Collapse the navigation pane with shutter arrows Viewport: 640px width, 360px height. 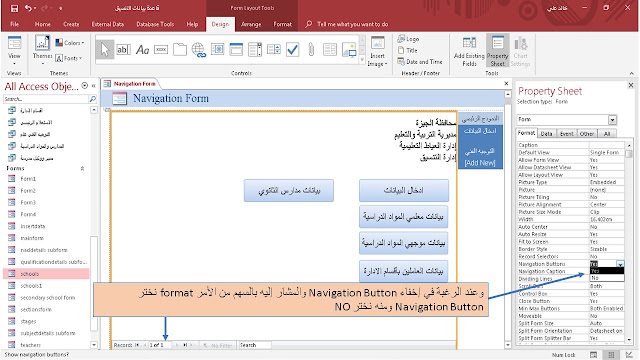click(x=93, y=86)
